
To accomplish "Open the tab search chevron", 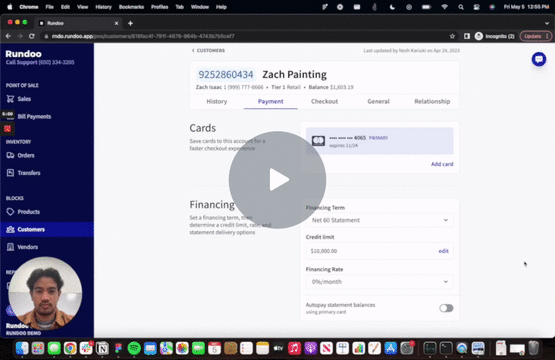I will [547, 23].
